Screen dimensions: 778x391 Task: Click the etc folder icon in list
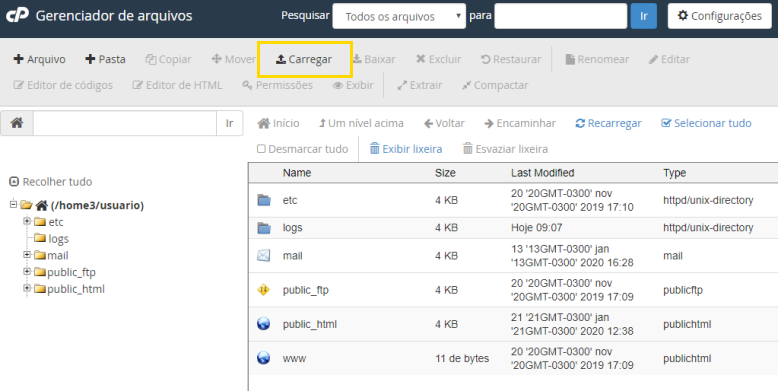click(x=264, y=200)
